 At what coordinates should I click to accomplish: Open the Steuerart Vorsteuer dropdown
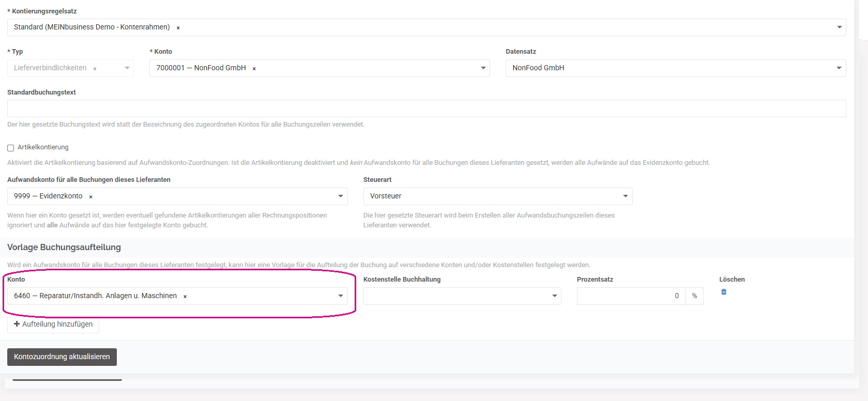tap(626, 196)
